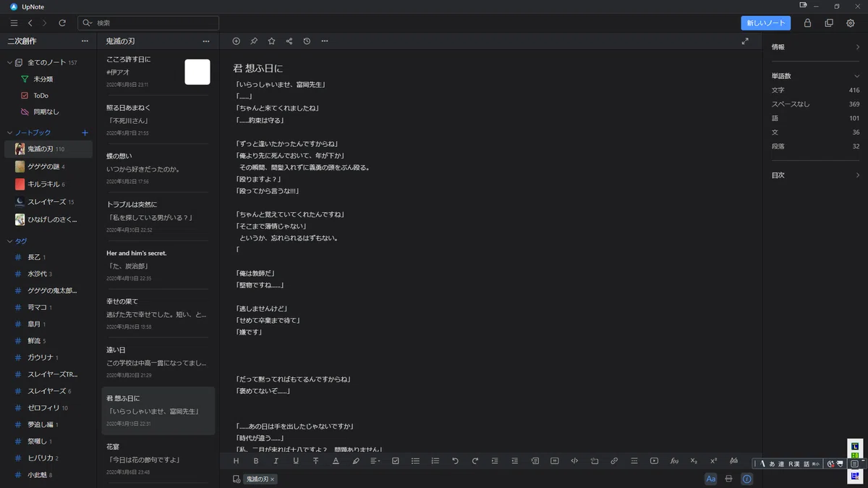This screenshot has height=488, width=868.
Task: Bookmark the note with star icon
Action: (x=271, y=41)
